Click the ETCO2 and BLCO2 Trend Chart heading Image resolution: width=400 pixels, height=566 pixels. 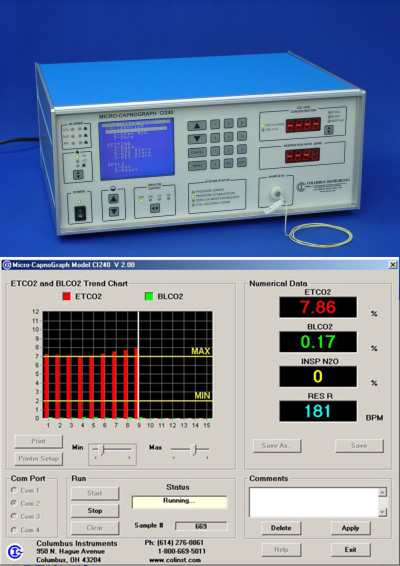tap(69, 283)
